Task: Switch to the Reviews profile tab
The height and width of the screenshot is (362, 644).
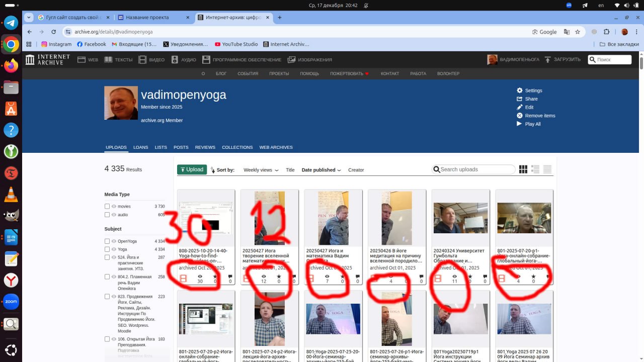Action: pyautogui.click(x=205, y=147)
